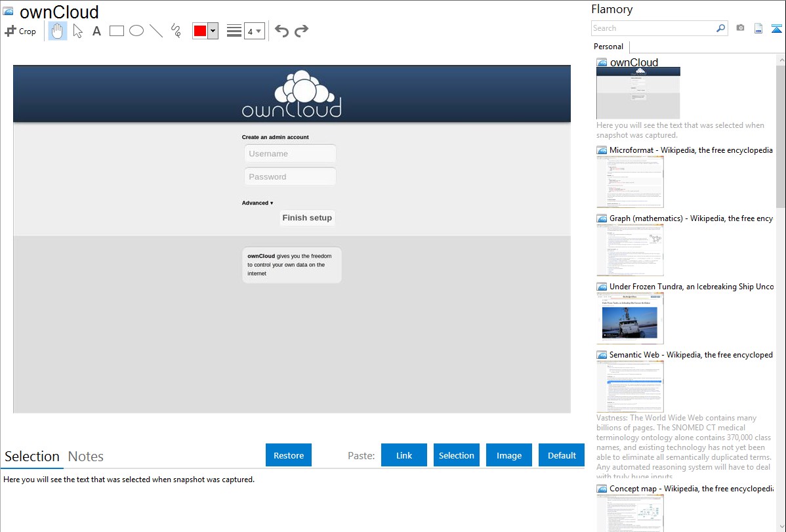Open the Graph (mathematics) snapshot thumbnail
The height and width of the screenshot is (532, 786).
(x=630, y=250)
